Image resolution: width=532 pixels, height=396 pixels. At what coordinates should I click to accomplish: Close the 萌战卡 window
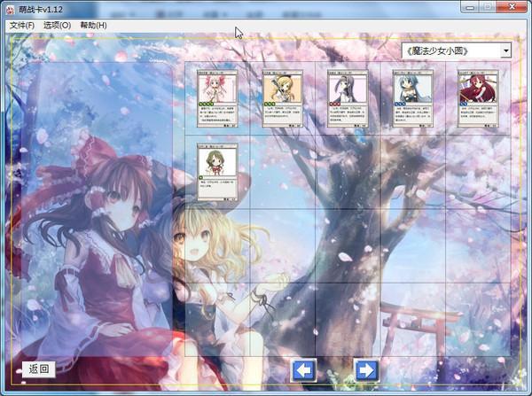coord(512,7)
